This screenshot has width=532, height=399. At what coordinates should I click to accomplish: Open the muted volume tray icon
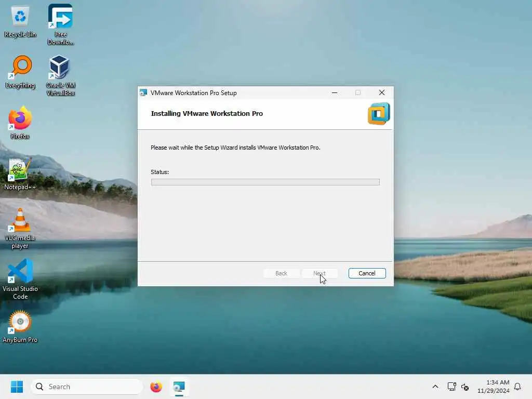pyautogui.click(x=465, y=387)
